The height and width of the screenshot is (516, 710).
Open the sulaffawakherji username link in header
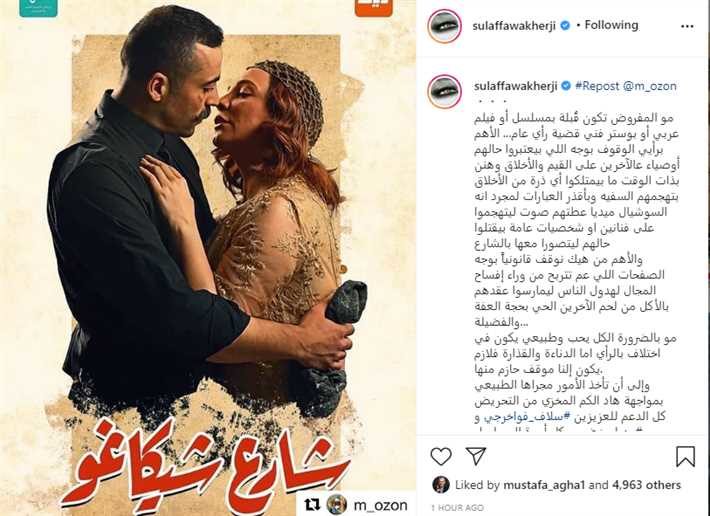point(514,26)
